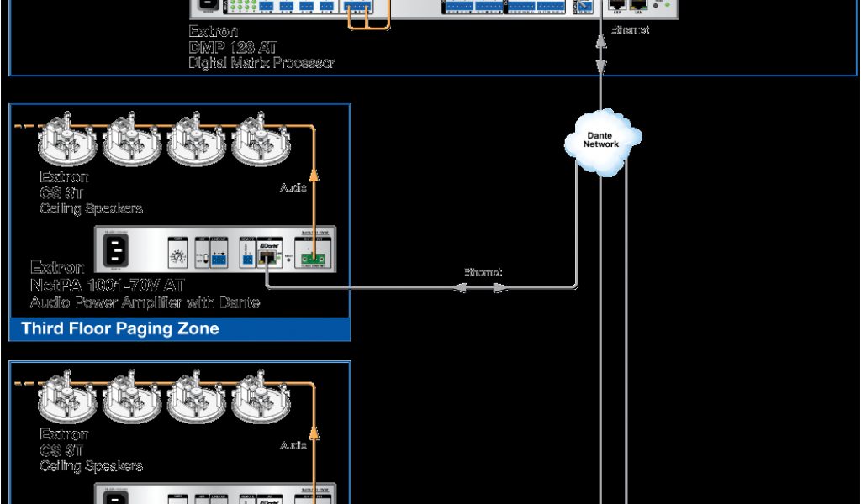The width and height of the screenshot is (861, 504).
Task: Click the green speaker output connector on NetPA
Action: click(312, 259)
